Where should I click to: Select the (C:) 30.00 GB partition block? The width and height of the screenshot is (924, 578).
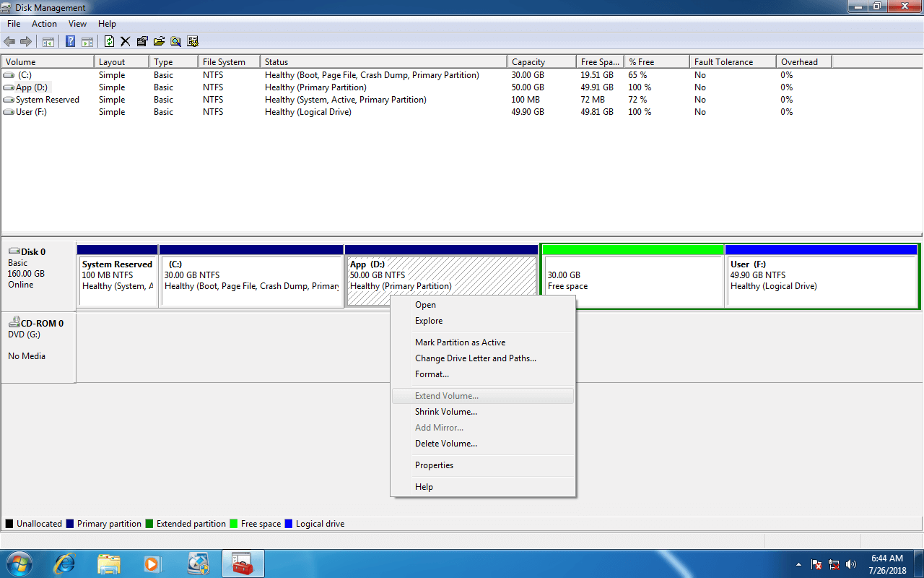(x=251, y=276)
